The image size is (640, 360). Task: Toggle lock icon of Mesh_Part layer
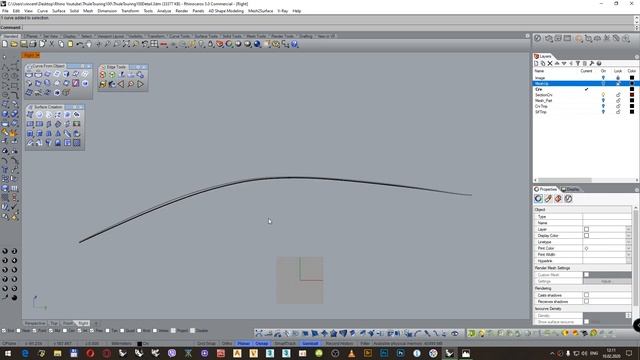pos(618,100)
